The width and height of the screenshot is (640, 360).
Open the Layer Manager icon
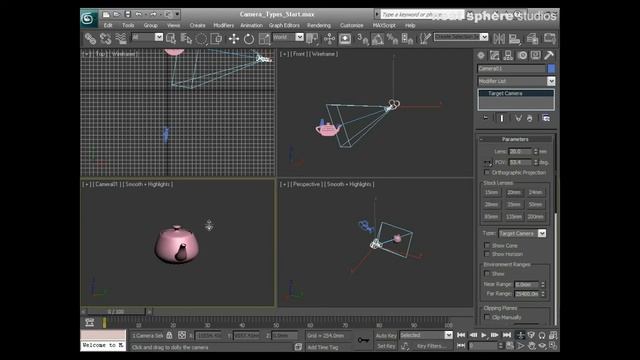(532, 39)
